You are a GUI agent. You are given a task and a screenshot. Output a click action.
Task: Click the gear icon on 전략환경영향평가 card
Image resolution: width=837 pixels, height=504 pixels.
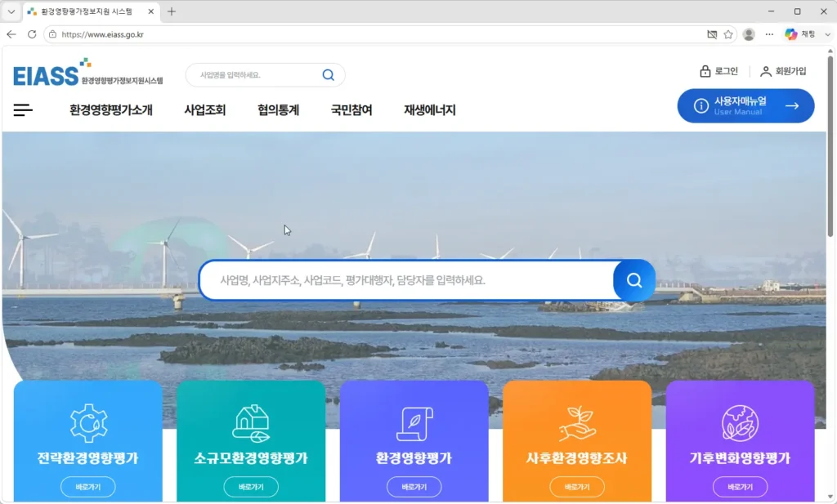coord(88,423)
